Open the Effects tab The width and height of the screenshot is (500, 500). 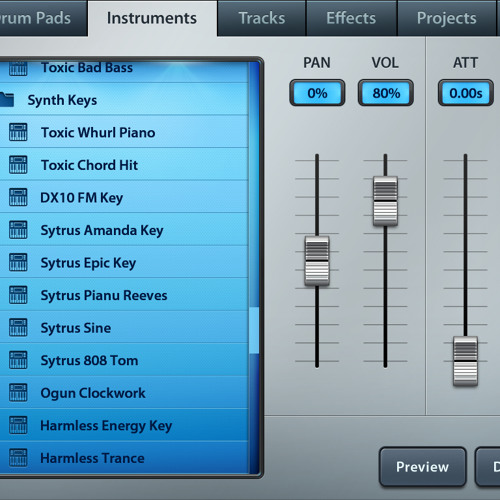tap(351, 18)
